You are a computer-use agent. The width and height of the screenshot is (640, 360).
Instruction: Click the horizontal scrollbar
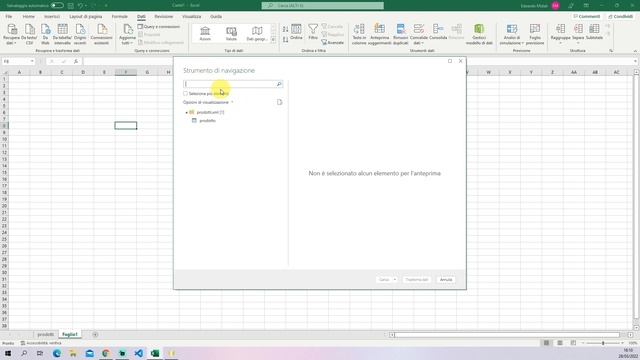coord(507,335)
